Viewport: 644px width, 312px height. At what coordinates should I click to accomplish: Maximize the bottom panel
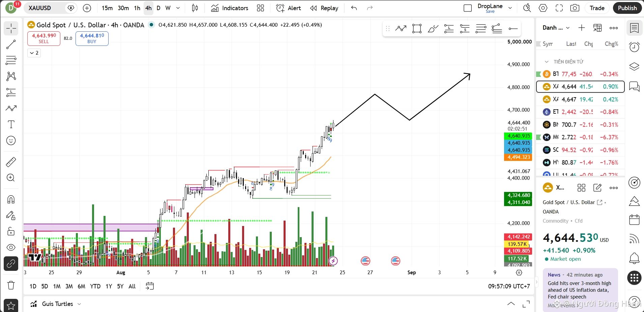pyautogui.click(x=526, y=304)
